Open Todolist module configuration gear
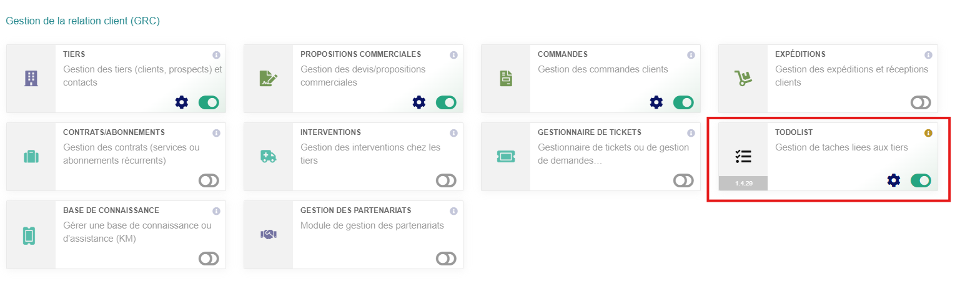 click(x=894, y=180)
